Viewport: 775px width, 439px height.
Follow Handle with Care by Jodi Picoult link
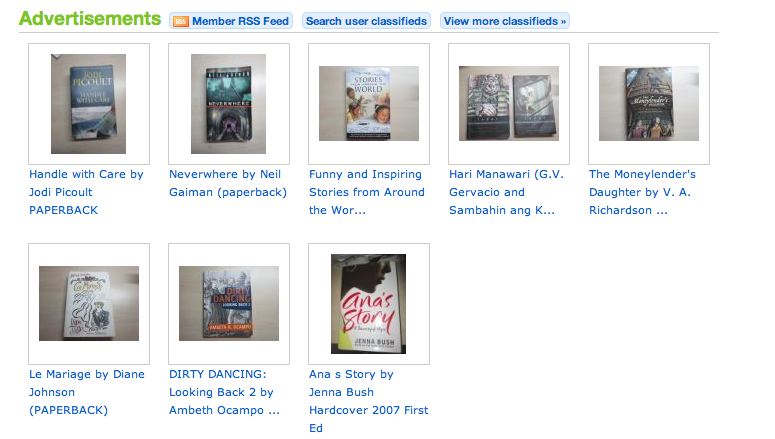(86, 192)
